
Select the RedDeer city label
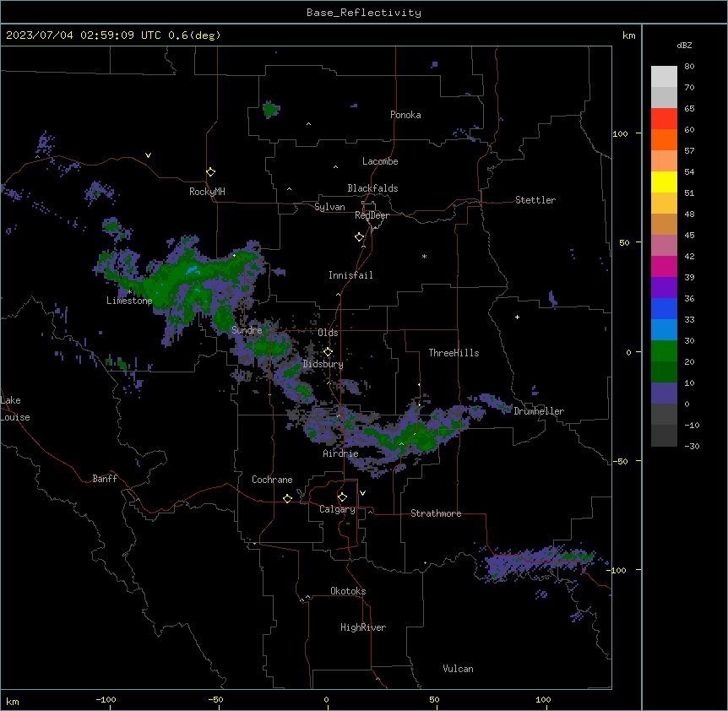pyautogui.click(x=372, y=215)
